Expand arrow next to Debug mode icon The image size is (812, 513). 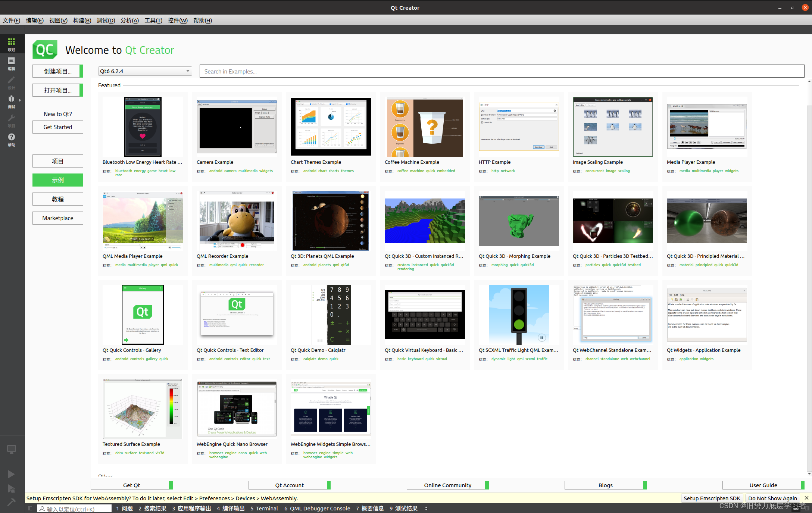[x=20, y=100]
